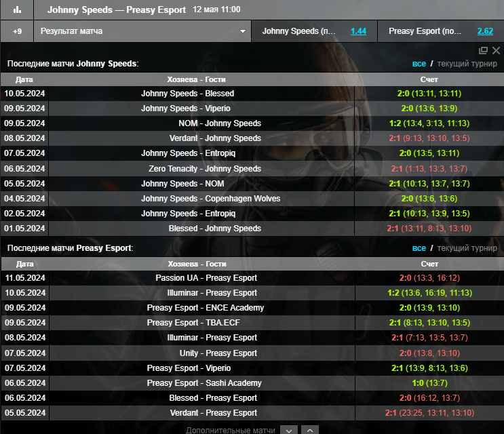Select the Preasy Esport - Sashi Academy row
504x434 pixels.
tap(252, 383)
